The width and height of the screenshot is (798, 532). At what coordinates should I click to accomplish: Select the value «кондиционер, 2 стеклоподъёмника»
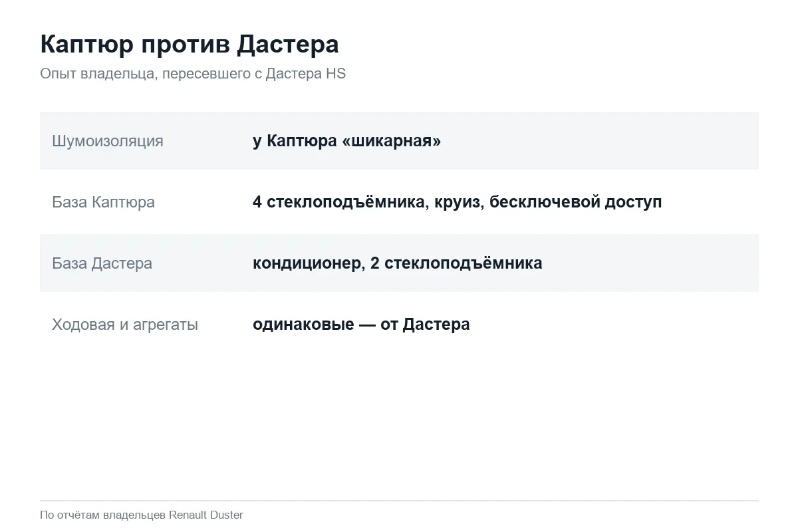[398, 263]
